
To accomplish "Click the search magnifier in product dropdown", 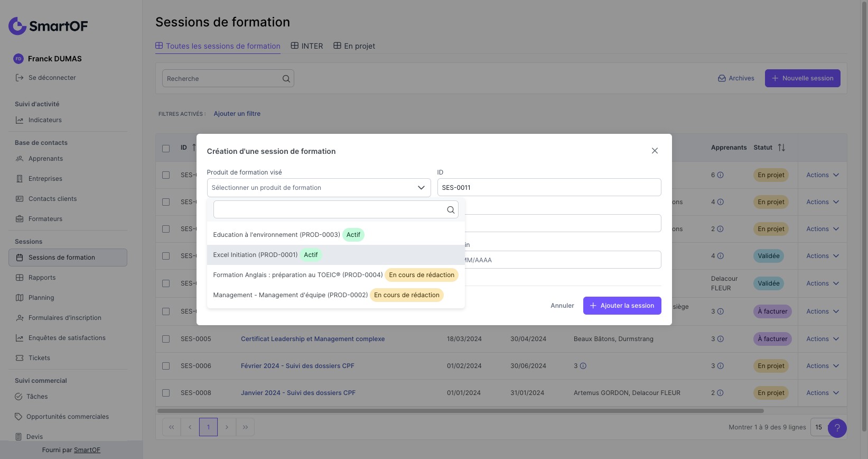I will click(x=451, y=210).
